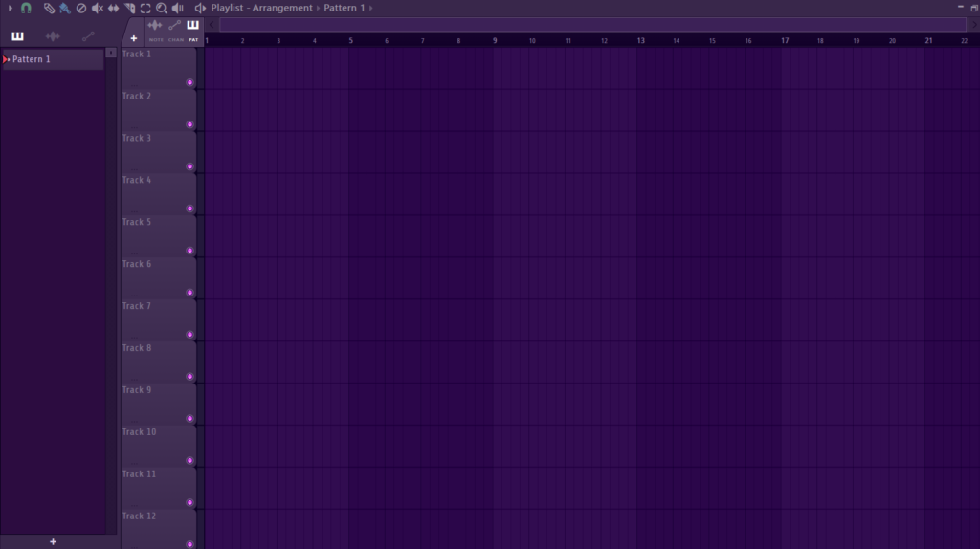980x549 pixels.
Task: Toggle mute dot on Track 5
Action: point(189,251)
